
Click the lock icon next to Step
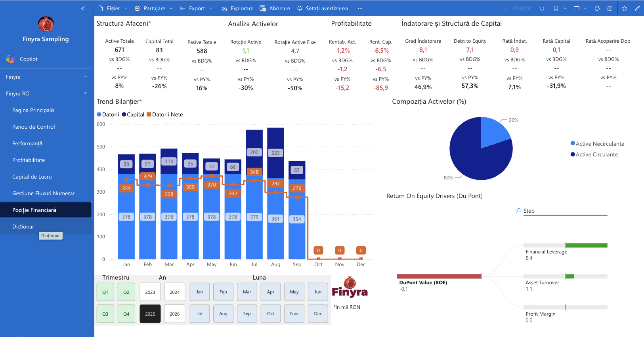(x=519, y=211)
